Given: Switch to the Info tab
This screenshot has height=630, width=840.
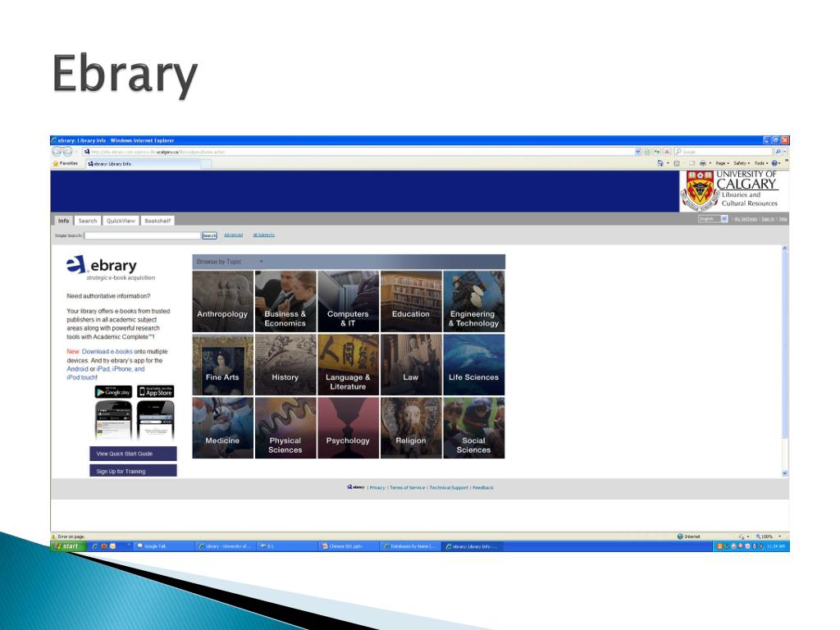Looking at the screenshot, I should pos(63,221).
